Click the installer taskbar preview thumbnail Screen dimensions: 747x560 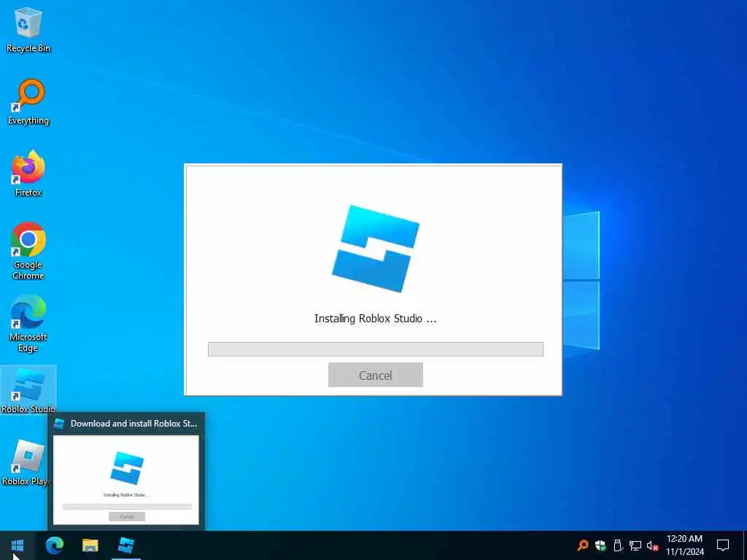(125, 480)
